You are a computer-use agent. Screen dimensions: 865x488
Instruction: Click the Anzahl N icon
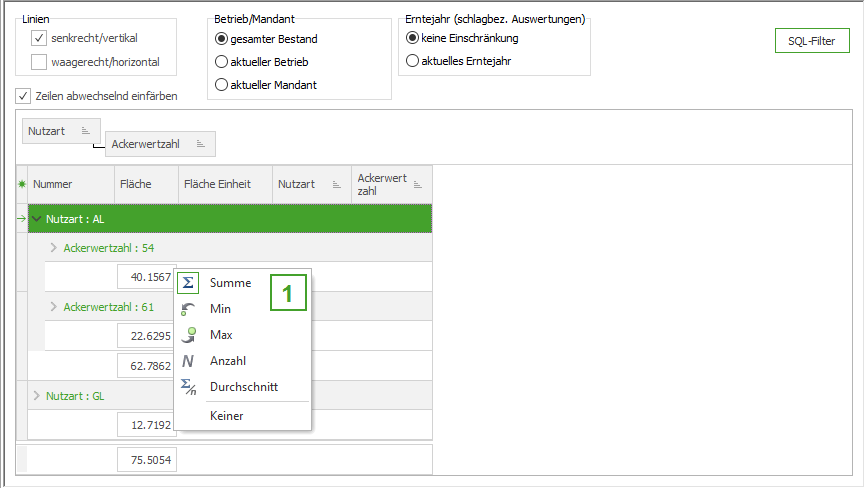(x=189, y=361)
